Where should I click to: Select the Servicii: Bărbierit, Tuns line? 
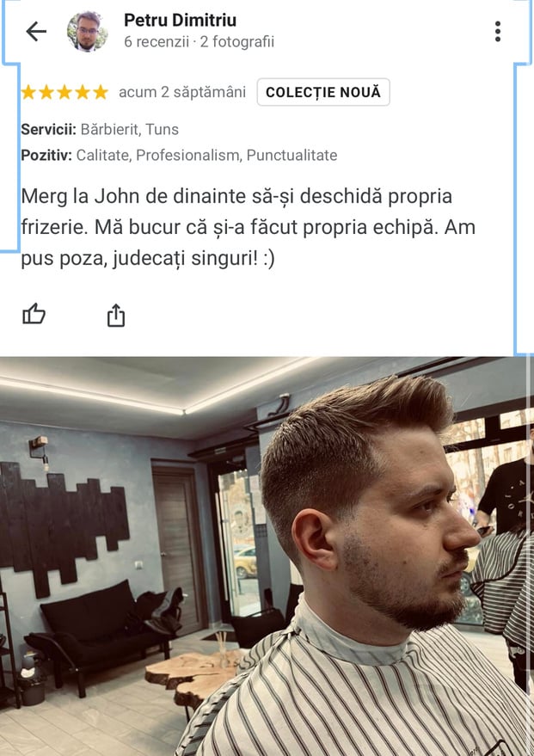tap(100, 129)
